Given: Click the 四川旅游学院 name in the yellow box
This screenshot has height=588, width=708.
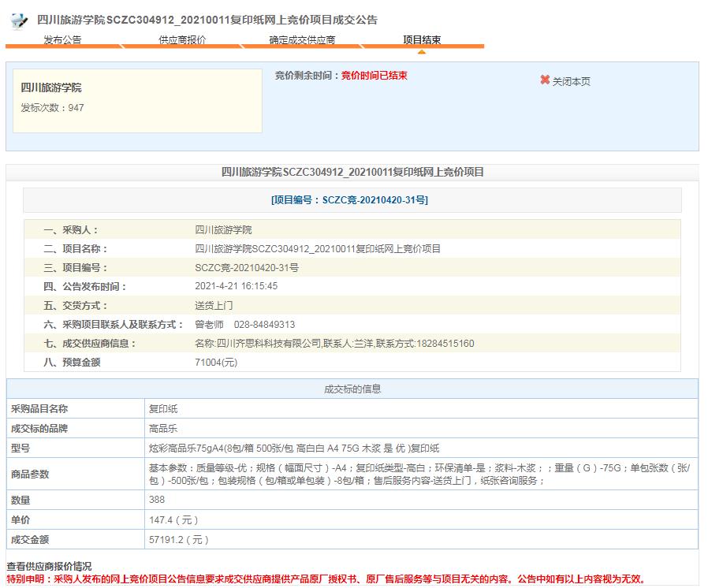Looking at the screenshot, I should (51, 87).
